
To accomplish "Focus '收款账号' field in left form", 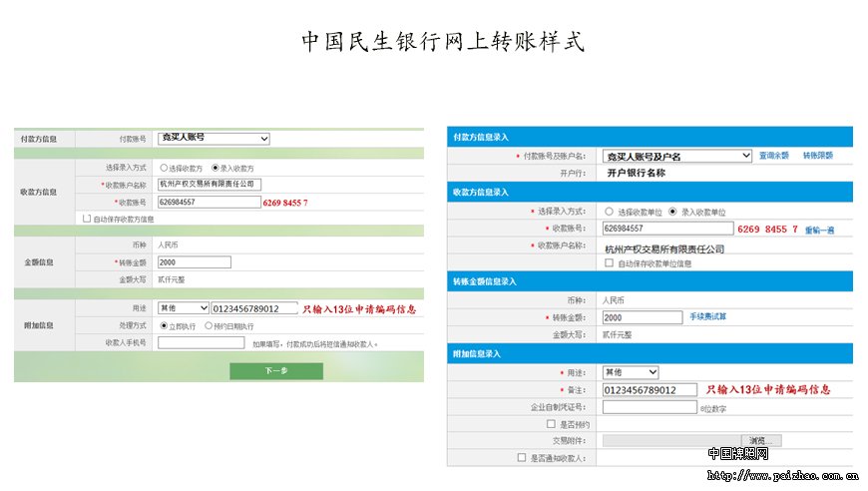I will pos(210,202).
